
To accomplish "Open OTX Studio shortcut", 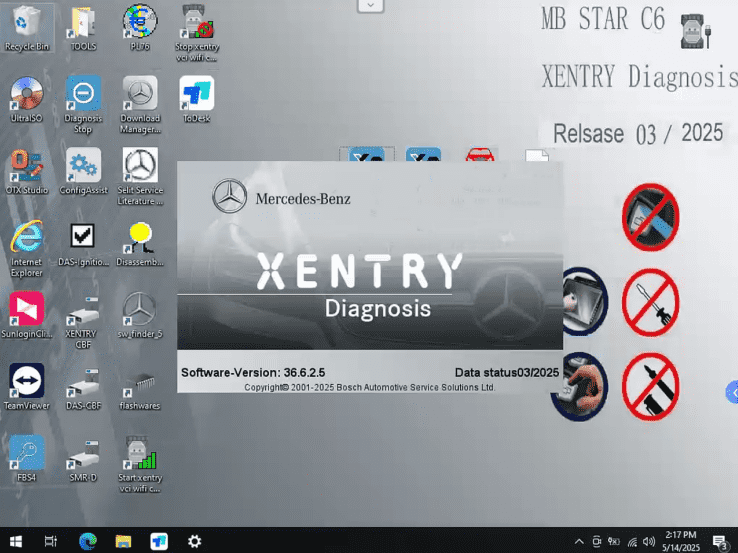I will pos(26,171).
